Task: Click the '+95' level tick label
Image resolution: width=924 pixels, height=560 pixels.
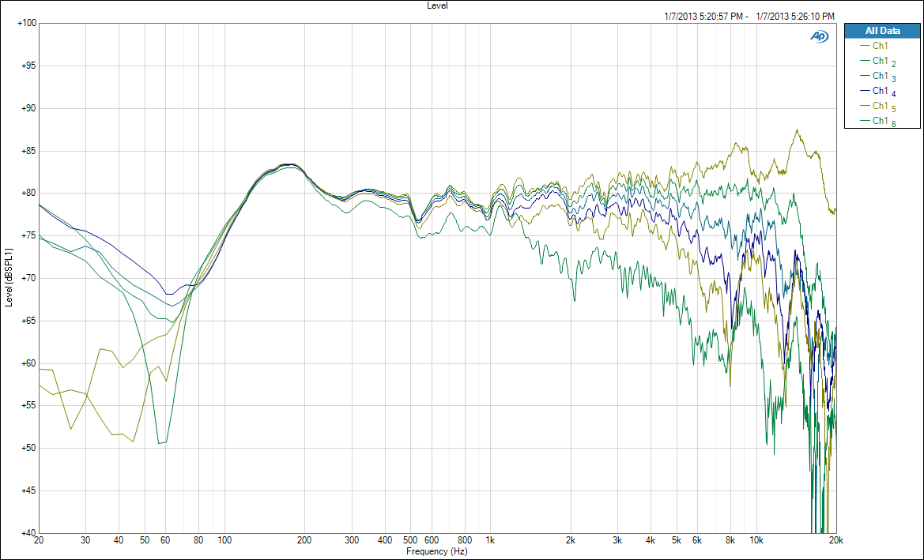Action: pyautogui.click(x=29, y=66)
